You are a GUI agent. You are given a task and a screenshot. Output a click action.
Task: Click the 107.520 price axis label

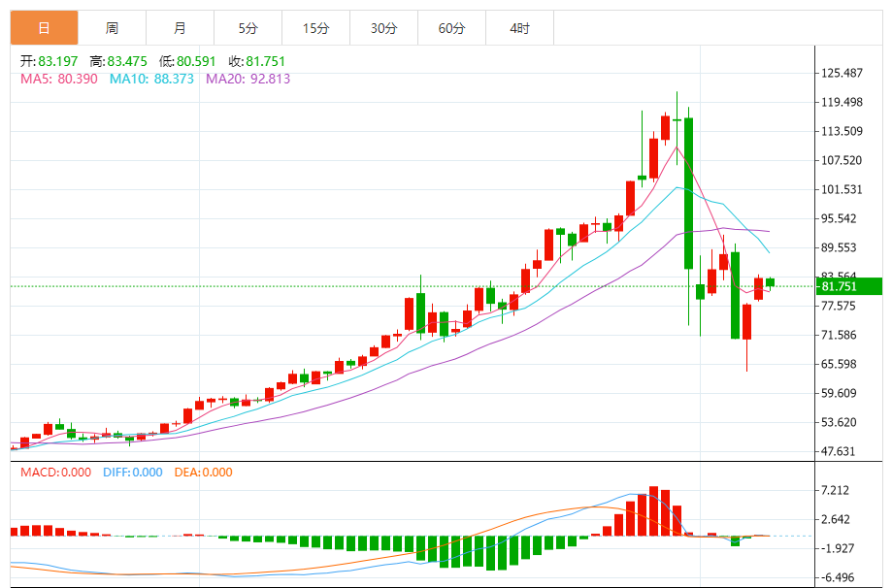(x=842, y=160)
